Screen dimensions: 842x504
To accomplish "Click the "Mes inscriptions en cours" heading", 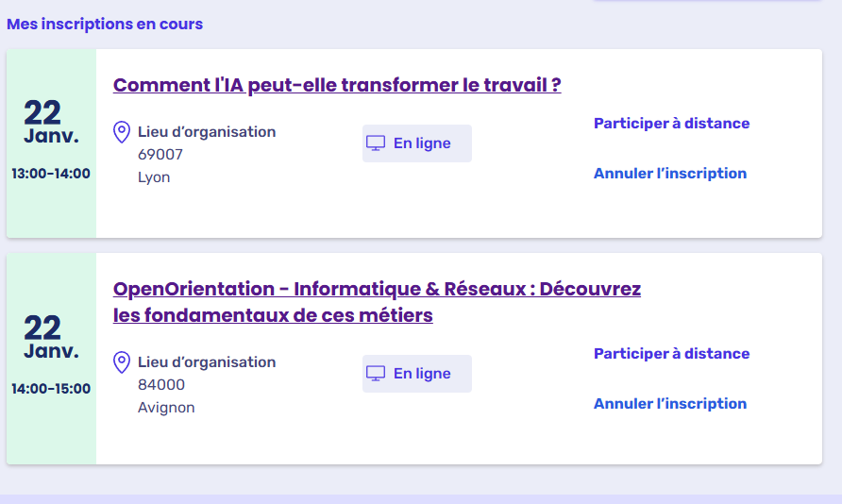I will tap(105, 25).
